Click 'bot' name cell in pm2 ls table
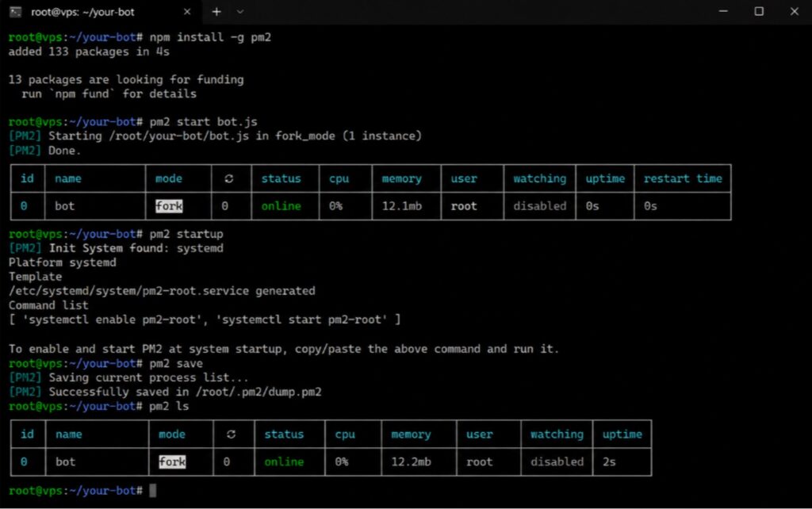This screenshot has width=812, height=509. [66, 462]
